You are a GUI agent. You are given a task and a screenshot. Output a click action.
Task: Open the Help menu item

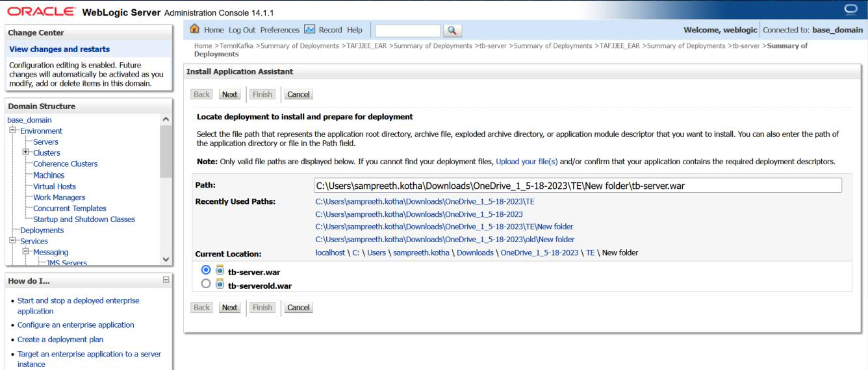354,30
